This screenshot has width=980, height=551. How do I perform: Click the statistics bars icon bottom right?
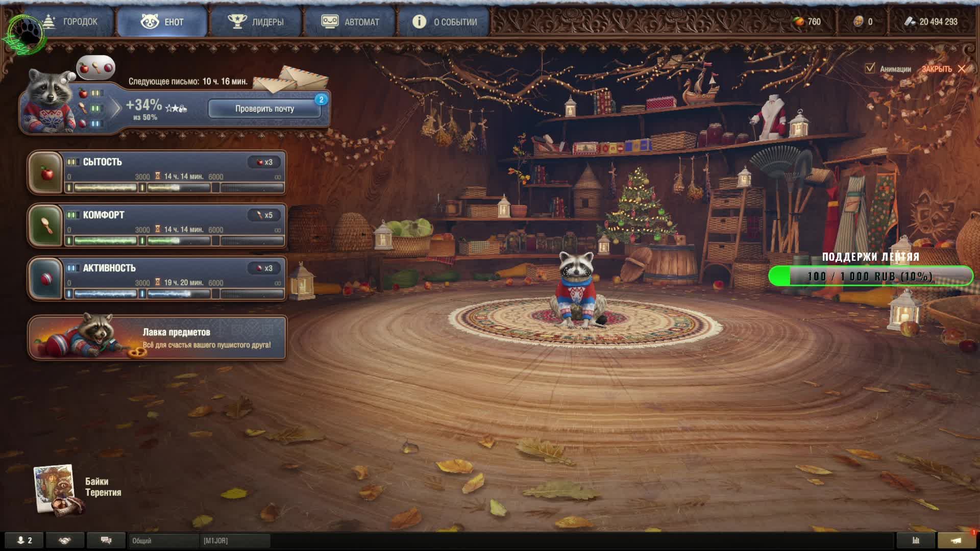[916, 540]
